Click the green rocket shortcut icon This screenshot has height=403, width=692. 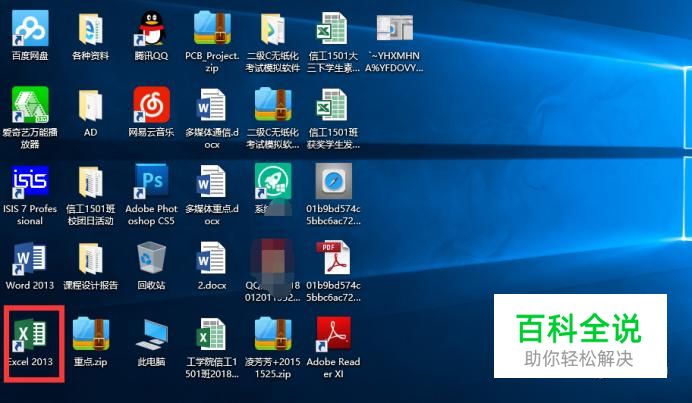[273, 181]
